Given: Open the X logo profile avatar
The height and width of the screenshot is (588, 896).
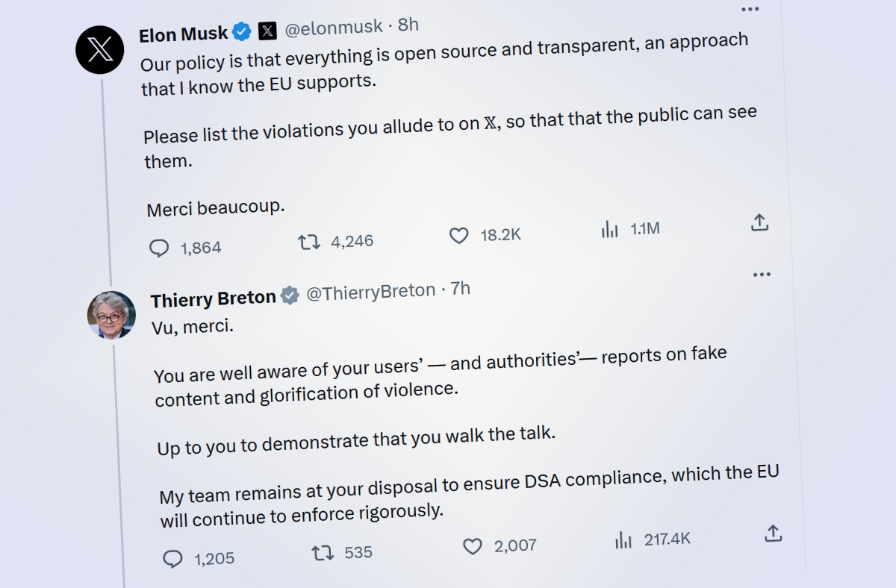Looking at the screenshot, I should 99,49.
